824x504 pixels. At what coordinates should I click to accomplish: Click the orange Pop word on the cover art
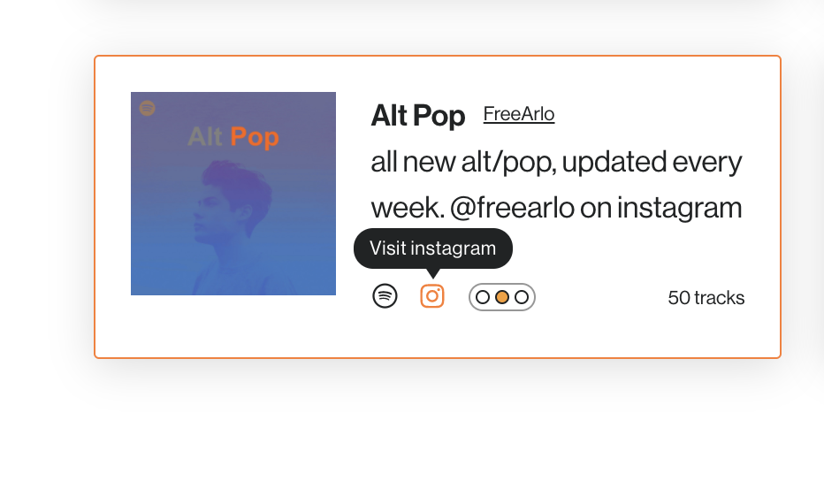click(255, 137)
